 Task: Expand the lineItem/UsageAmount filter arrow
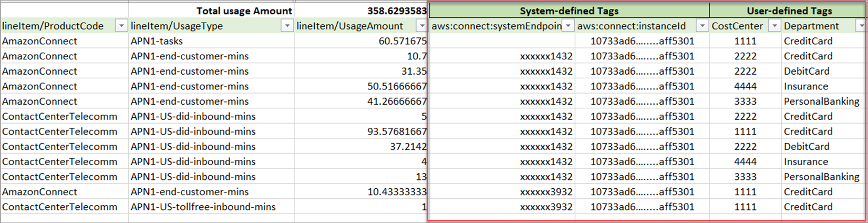tap(421, 26)
